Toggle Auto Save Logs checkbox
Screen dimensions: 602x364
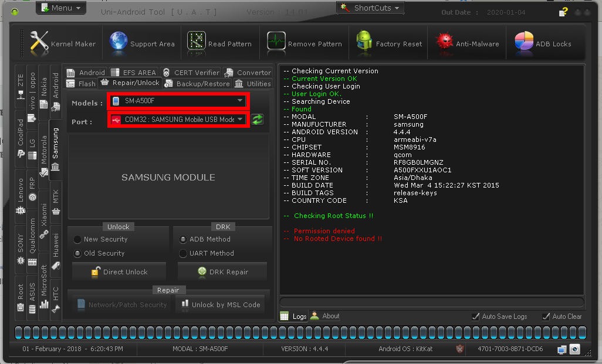[499, 317]
